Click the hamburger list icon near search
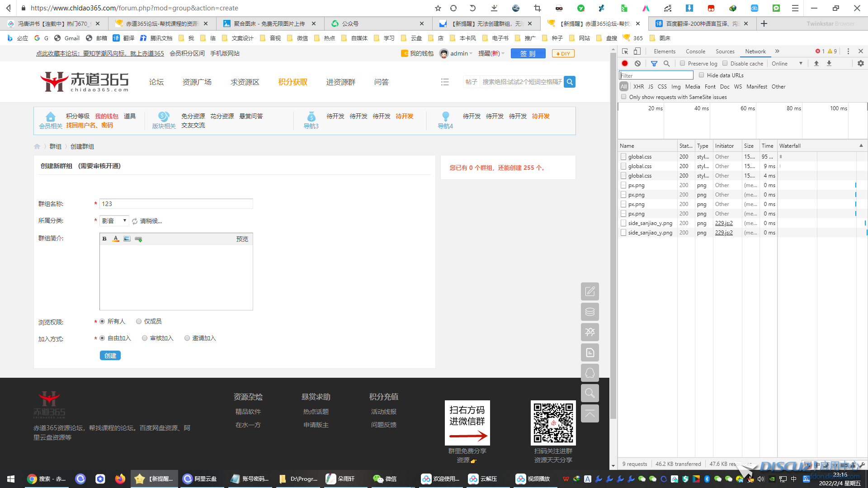 tap(445, 82)
